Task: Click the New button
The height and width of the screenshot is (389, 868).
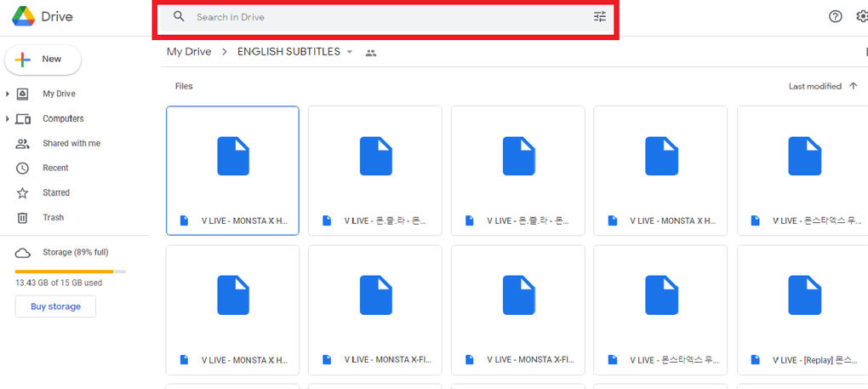Action: (43, 60)
